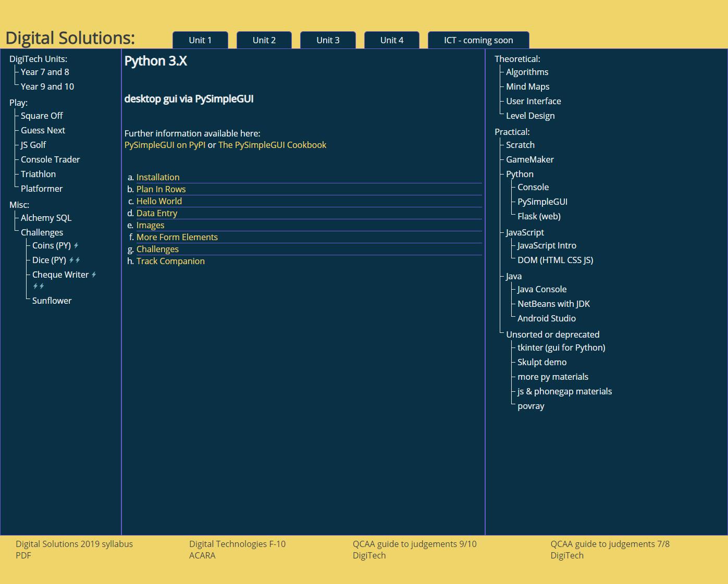728x584 pixels.
Task: Open Alchemy SQL under Misc
Action: pos(46,218)
